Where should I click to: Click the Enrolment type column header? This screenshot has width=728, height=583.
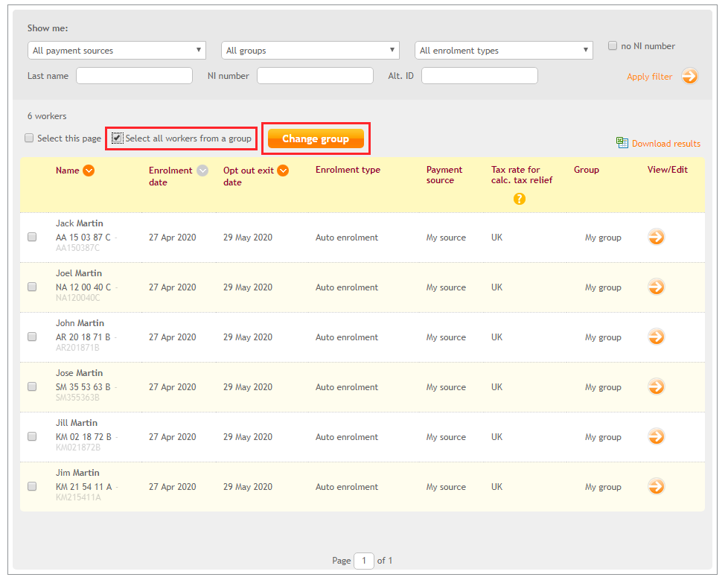click(x=348, y=170)
